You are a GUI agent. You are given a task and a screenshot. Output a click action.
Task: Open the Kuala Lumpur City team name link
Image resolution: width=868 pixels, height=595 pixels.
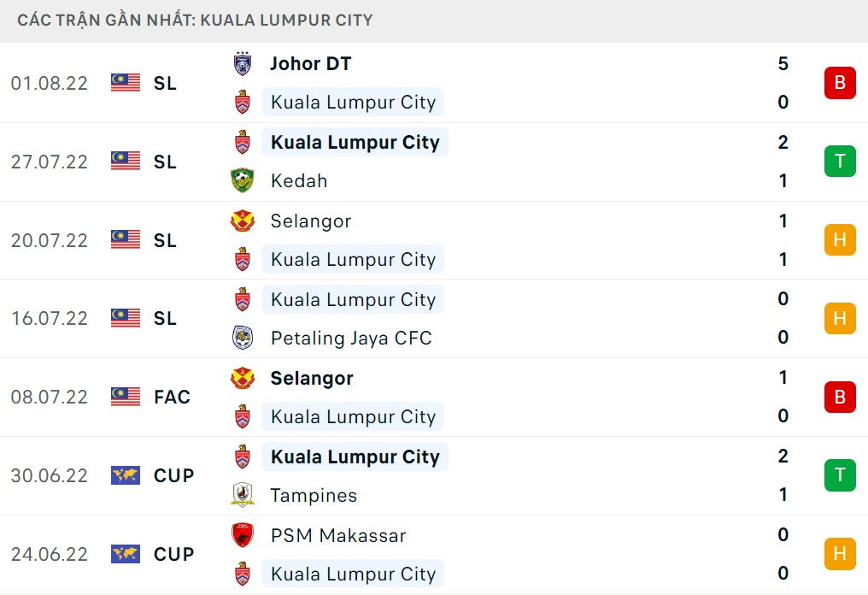point(353,102)
